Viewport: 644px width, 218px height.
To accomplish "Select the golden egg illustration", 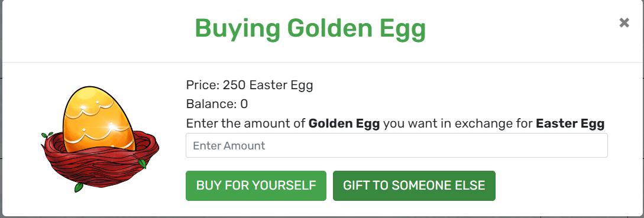I will 98,118.
